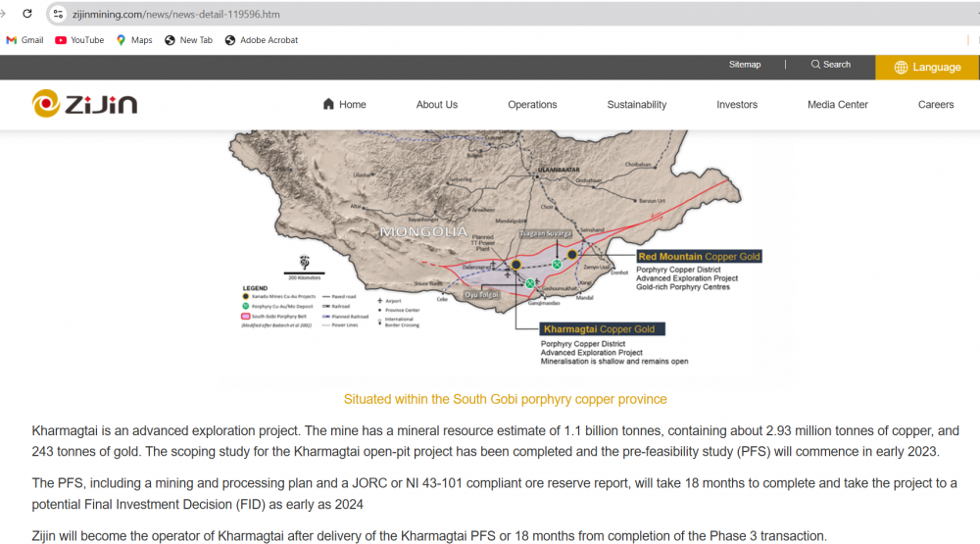
Task: Click the Zijin logo
Action: point(84,104)
